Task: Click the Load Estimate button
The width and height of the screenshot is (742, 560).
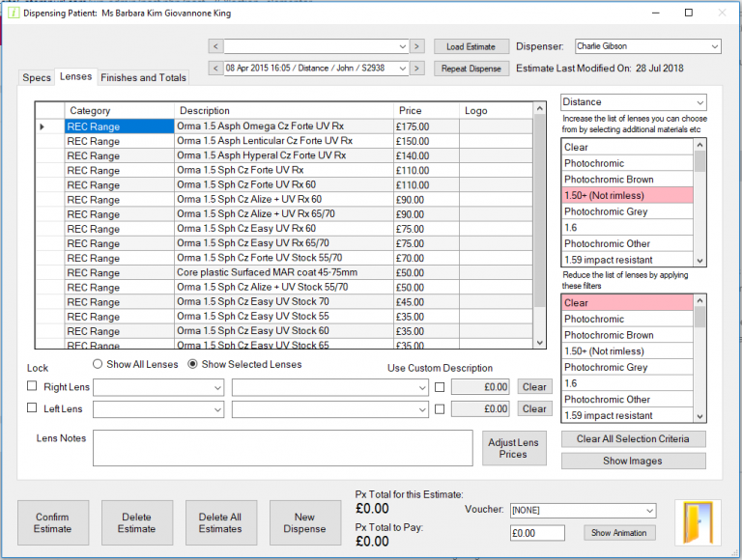Action: point(471,46)
